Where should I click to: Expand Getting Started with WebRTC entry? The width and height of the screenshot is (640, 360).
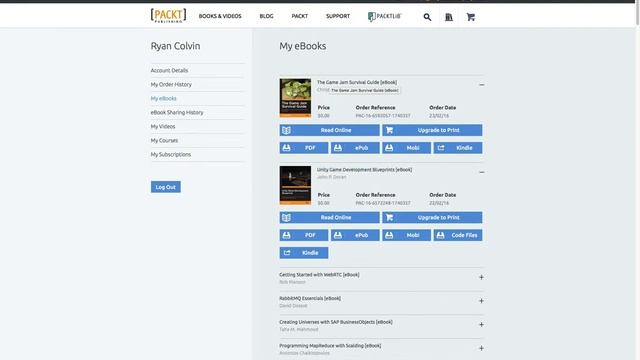(481, 277)
